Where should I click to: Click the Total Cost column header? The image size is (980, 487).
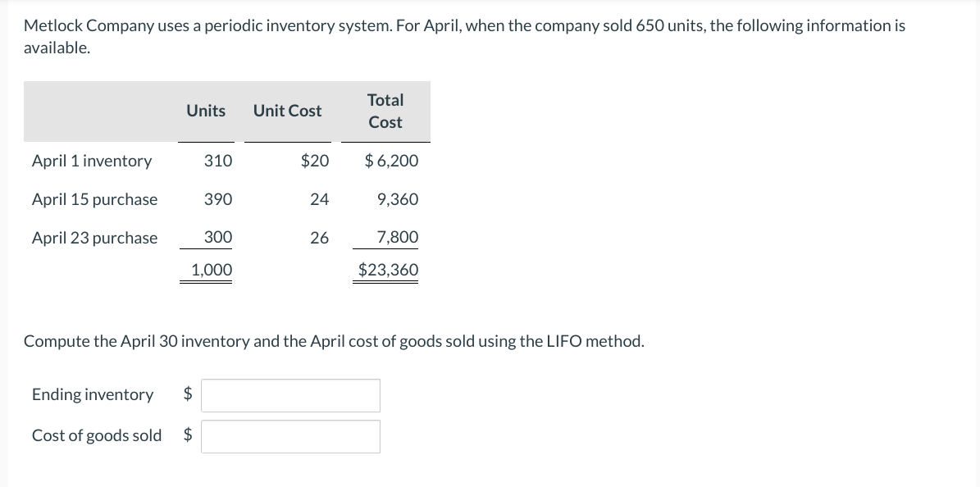point(385,111)
